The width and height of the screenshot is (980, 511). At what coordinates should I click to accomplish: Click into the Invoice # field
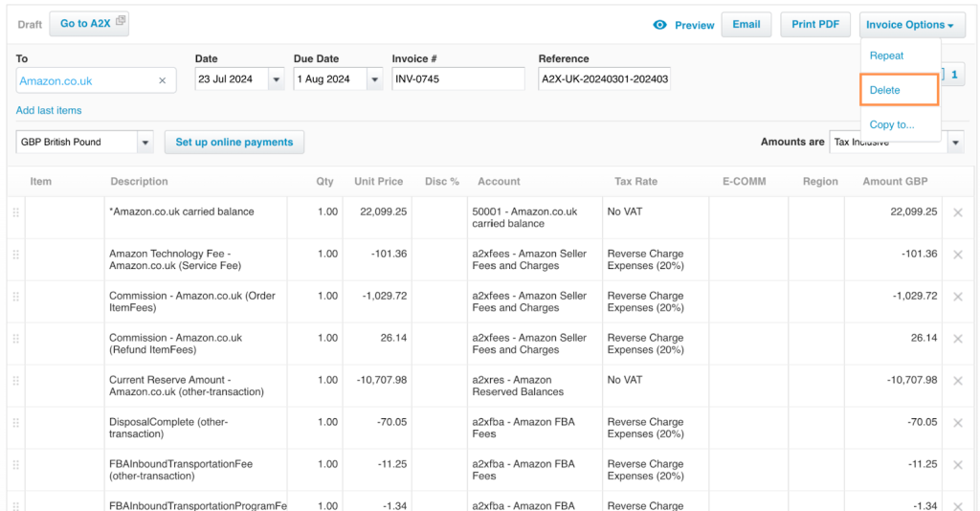[458, 79]
